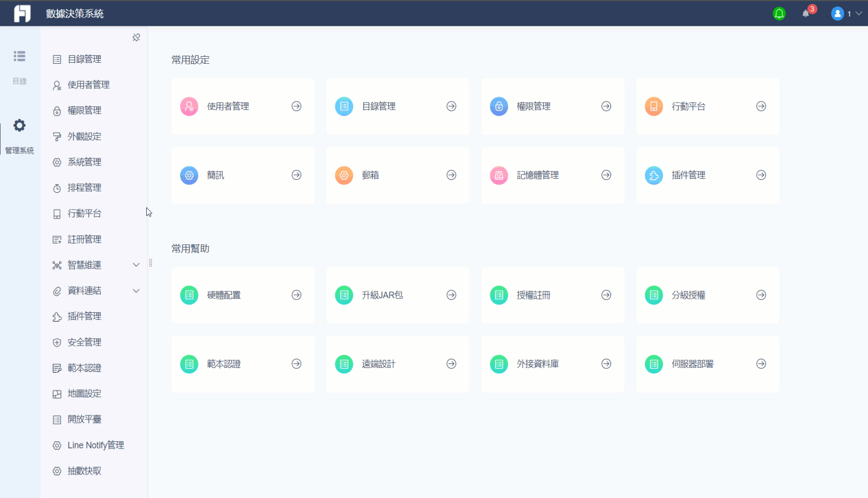Viewport: 868px width, 498px height.
Task: Click arrow on 行動平台 card
Action: tap(761, 106)
